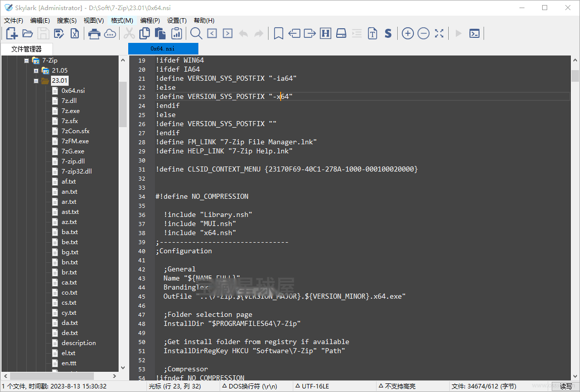Viewport: 580px width, 392px height.
Task: Toggle fullscreen with the expand arrows icon
Action: click(x=439, y=34)
